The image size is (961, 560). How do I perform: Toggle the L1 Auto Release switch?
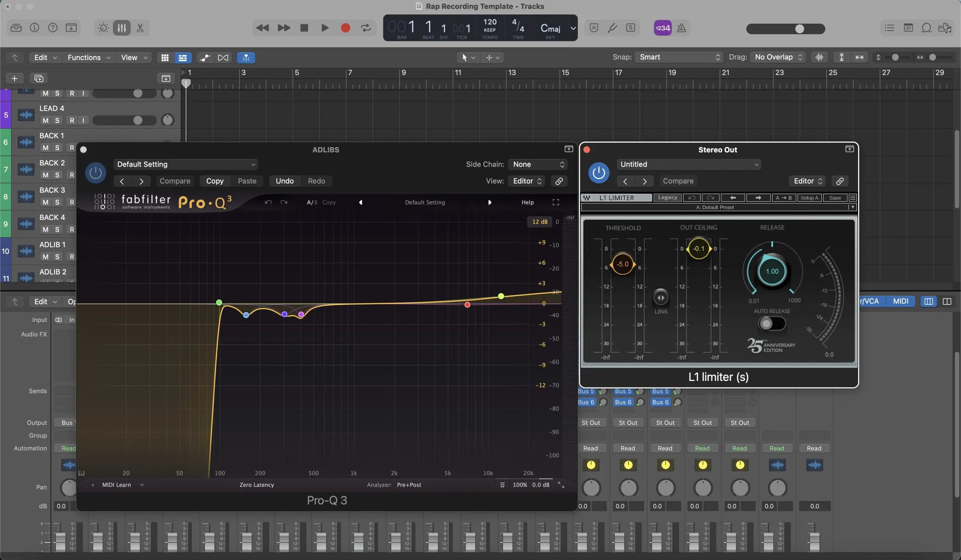point(771,324)
